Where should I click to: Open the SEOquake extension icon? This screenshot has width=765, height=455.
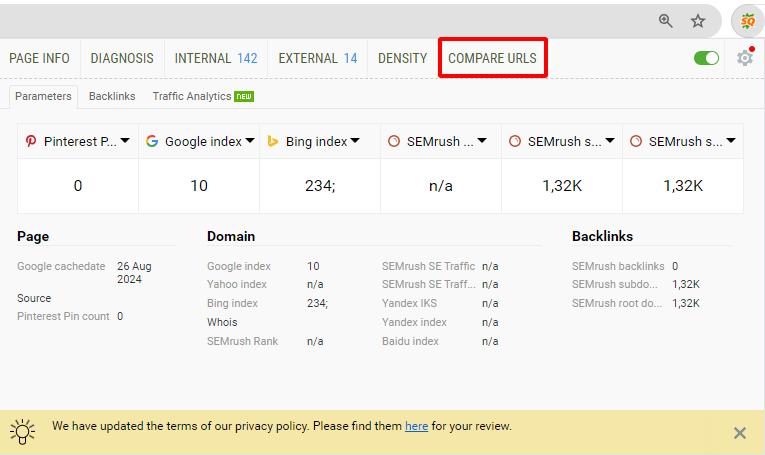coord(746,20)
